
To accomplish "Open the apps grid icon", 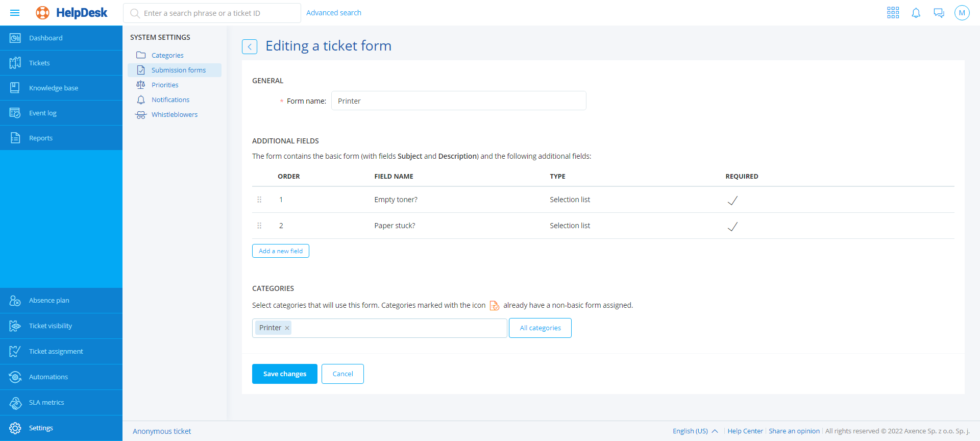I will [x=893, y=13].
